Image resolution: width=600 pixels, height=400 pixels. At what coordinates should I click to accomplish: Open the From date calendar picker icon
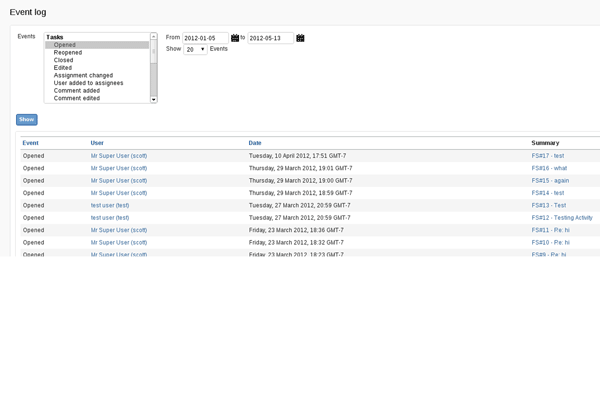[x=235, y=38]
